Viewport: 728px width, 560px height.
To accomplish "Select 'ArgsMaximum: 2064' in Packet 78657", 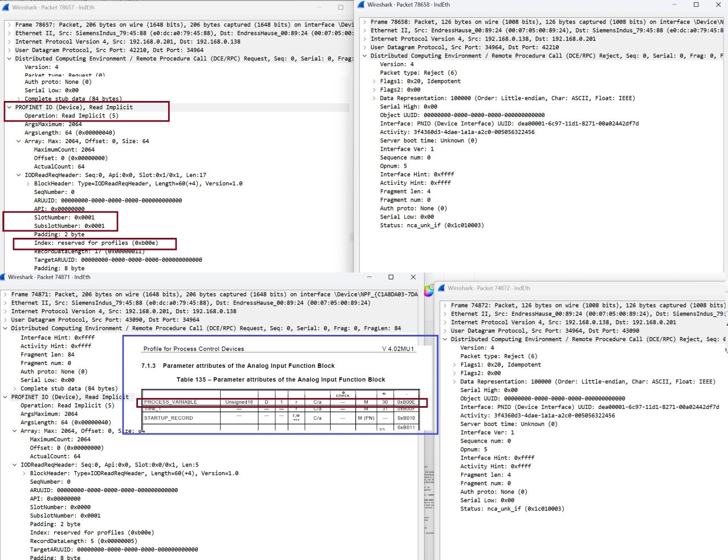I will (x=53, y=124).
